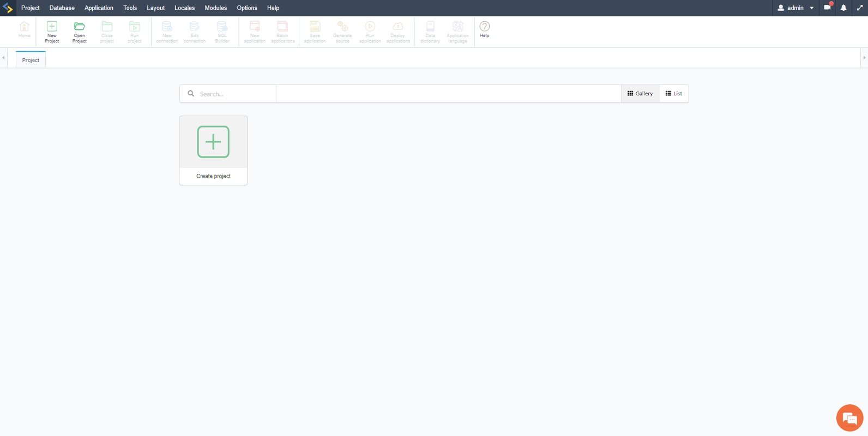Click the video news icon
The image size is (868, 436).
pyautogui.click(x=827, y=8)
